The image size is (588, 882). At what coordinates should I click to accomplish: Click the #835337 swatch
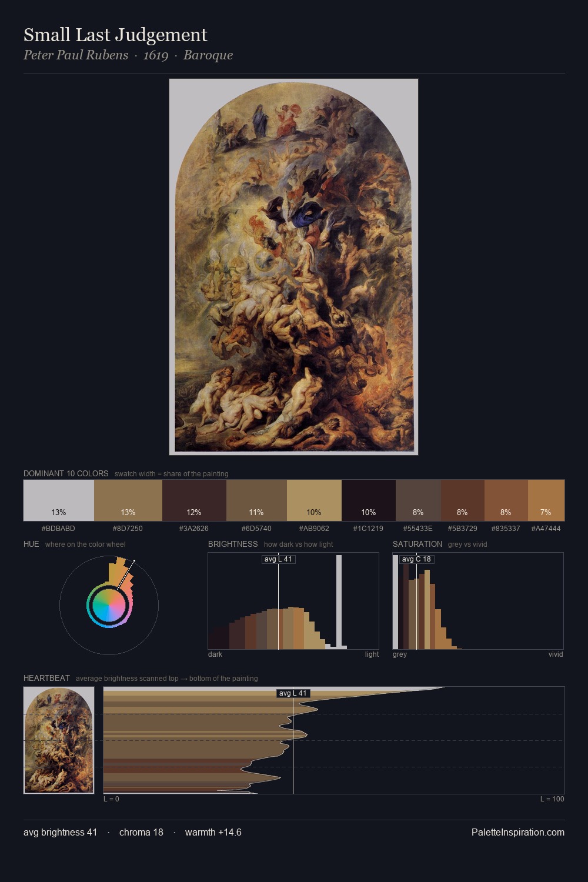[506, 500]
